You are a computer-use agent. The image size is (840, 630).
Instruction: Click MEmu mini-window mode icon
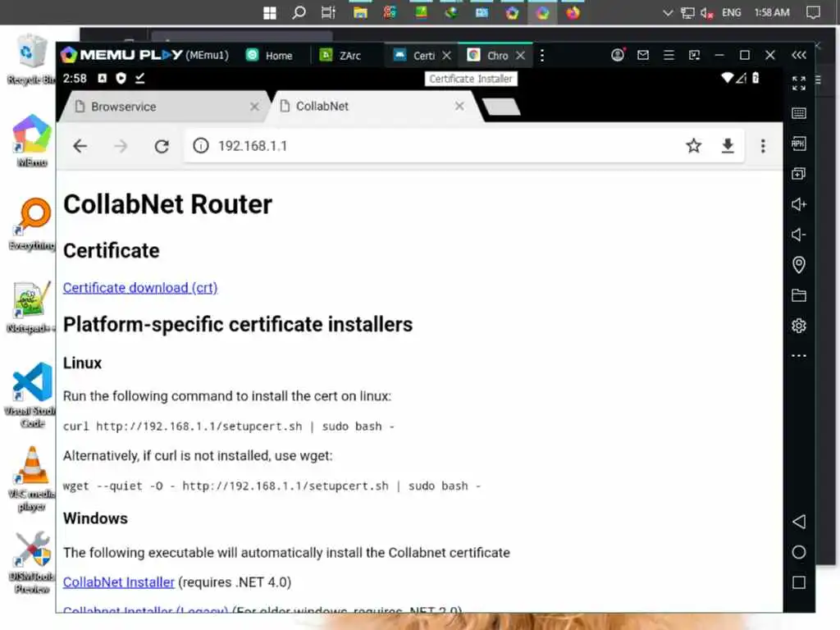pos(694,55)
